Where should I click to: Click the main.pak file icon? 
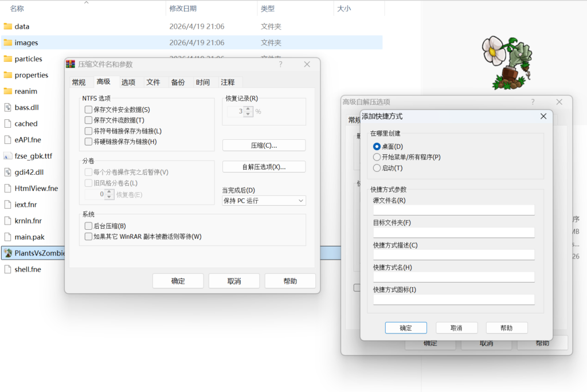[8, 237]
